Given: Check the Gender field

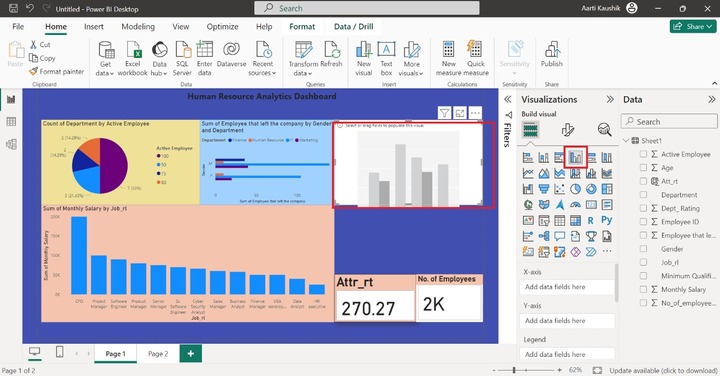Looking at the screenshot, I should pyautogui.click(x=643, y=249).
